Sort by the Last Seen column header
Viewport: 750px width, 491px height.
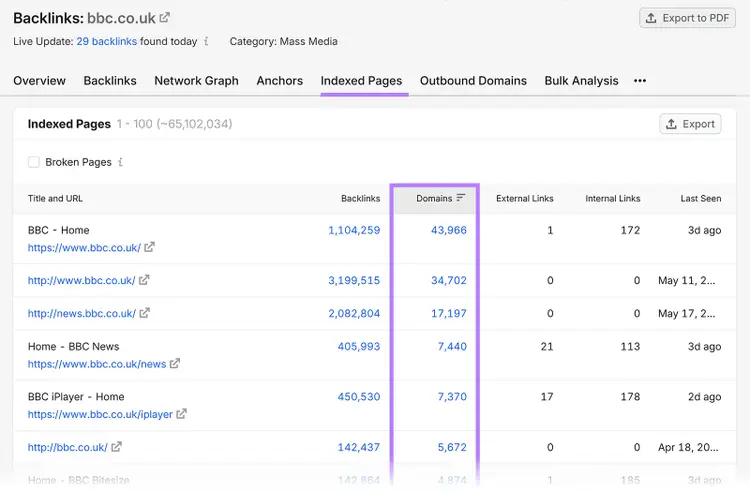[701, 198]
